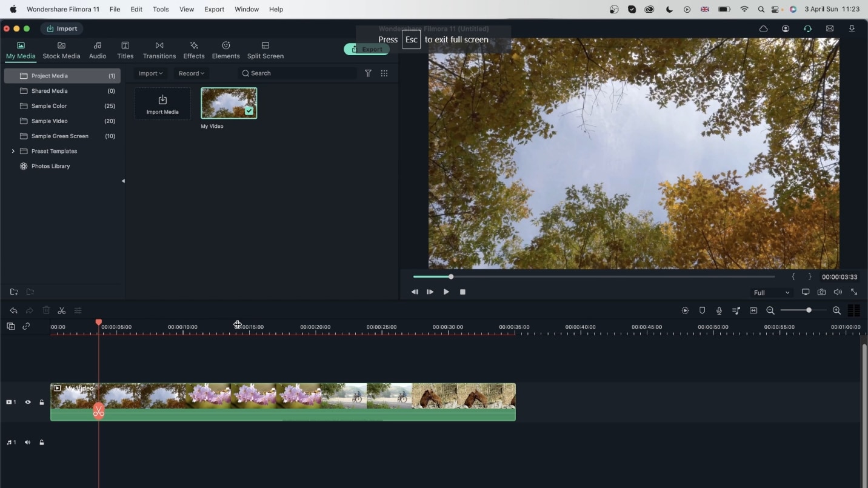Click the timeline zoom in magnifier
This screenshot has height=488, width=868.
(x=836, y=310)
